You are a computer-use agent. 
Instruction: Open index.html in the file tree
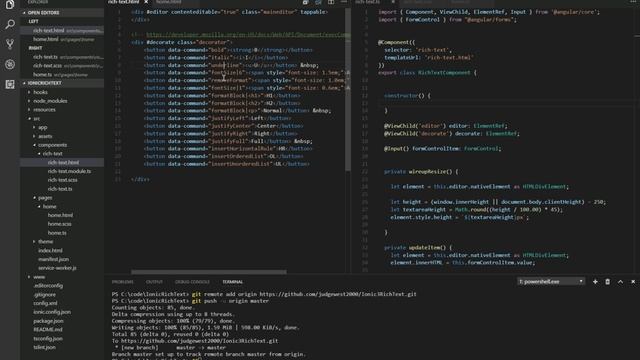[50, 250]
